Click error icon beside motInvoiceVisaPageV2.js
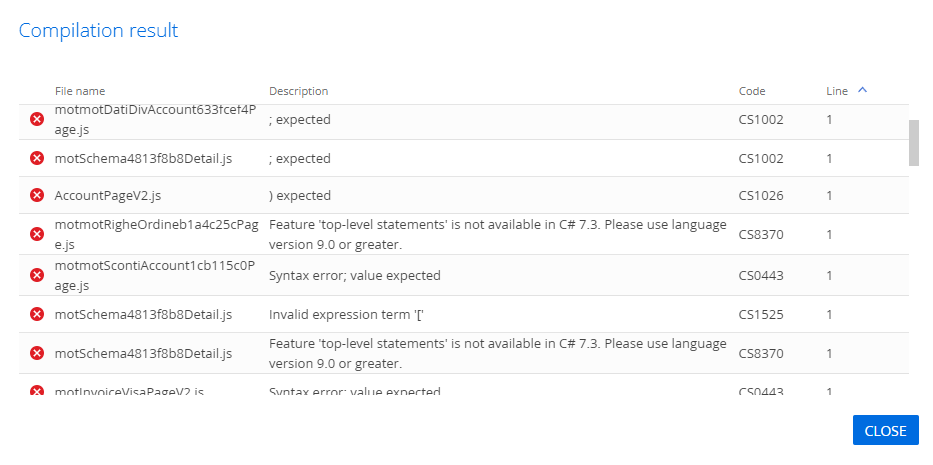933x465 pixels. (x=37, y=391)
